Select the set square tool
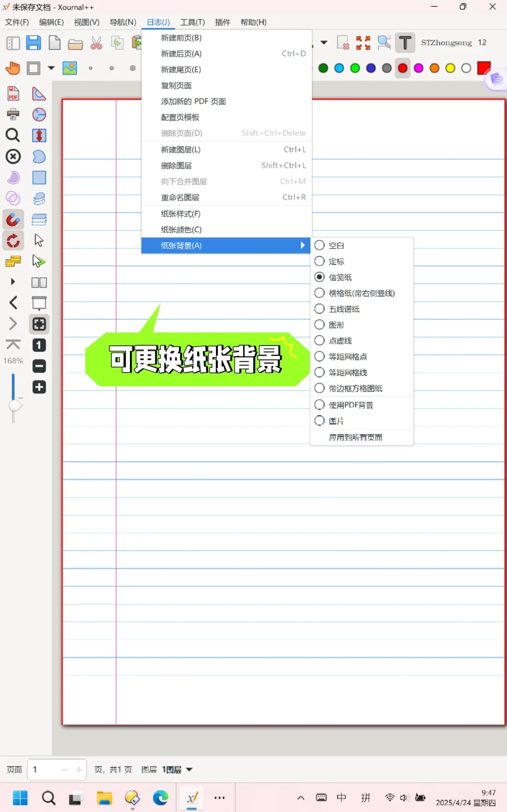Image resolution: width=507 pixels, height=812 pixels. (39, 93)
